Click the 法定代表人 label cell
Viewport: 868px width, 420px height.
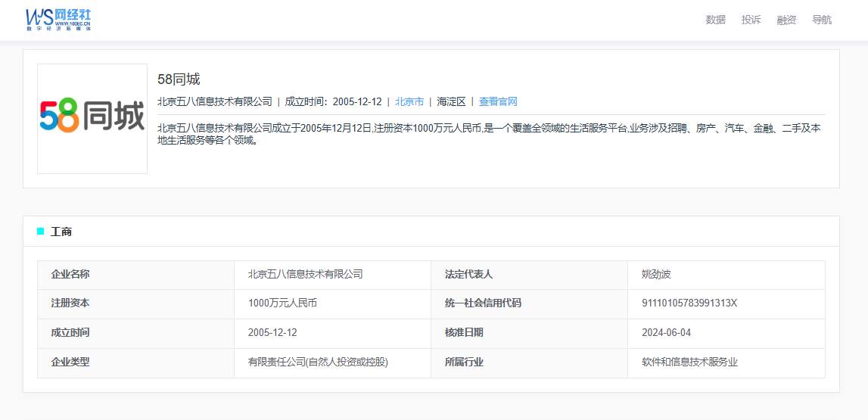(529, 275)
